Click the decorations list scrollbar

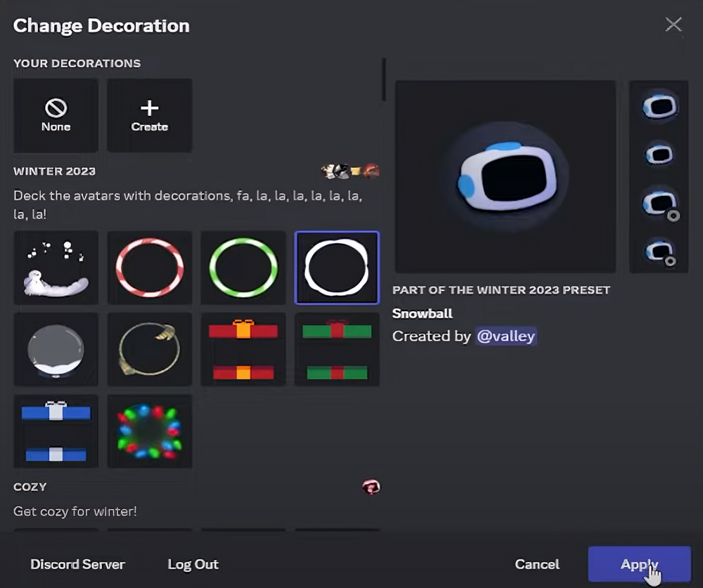383,79
